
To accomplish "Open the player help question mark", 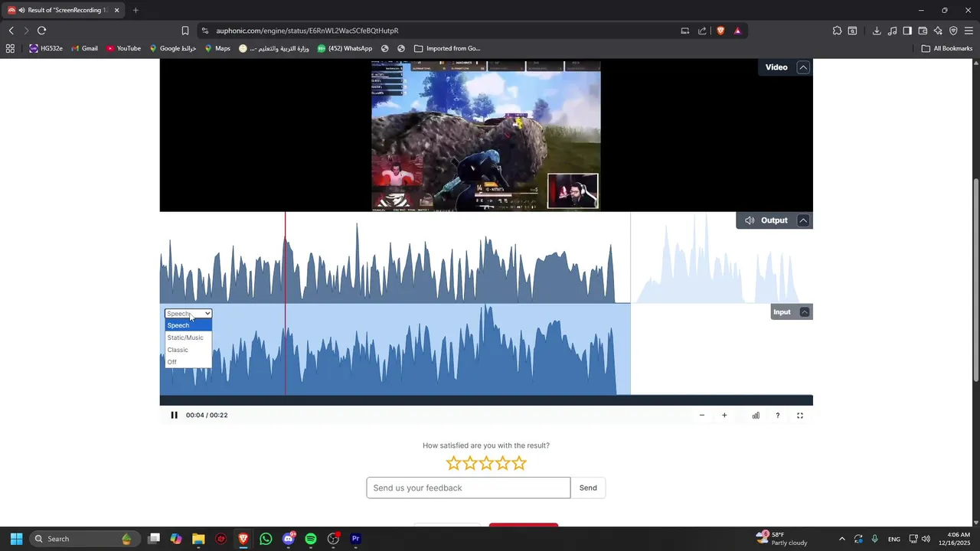I will 778,416.
